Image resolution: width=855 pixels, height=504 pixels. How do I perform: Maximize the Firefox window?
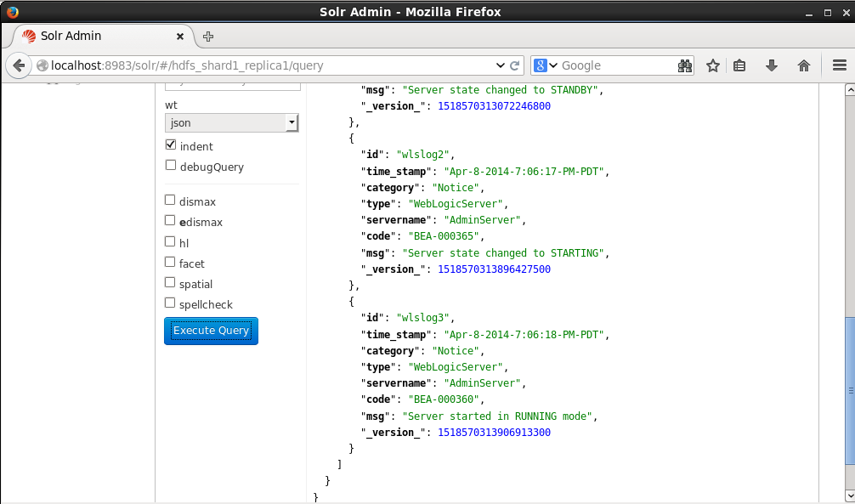click(x=828, y=13)
